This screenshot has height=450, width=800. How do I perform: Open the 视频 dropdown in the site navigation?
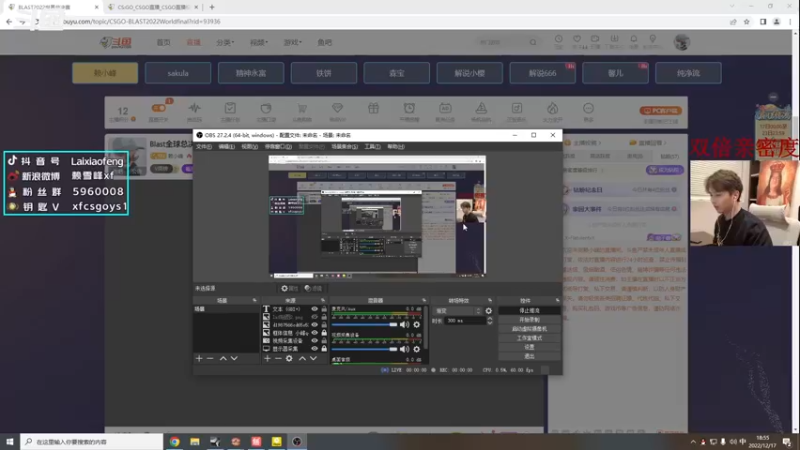[259, 42]
